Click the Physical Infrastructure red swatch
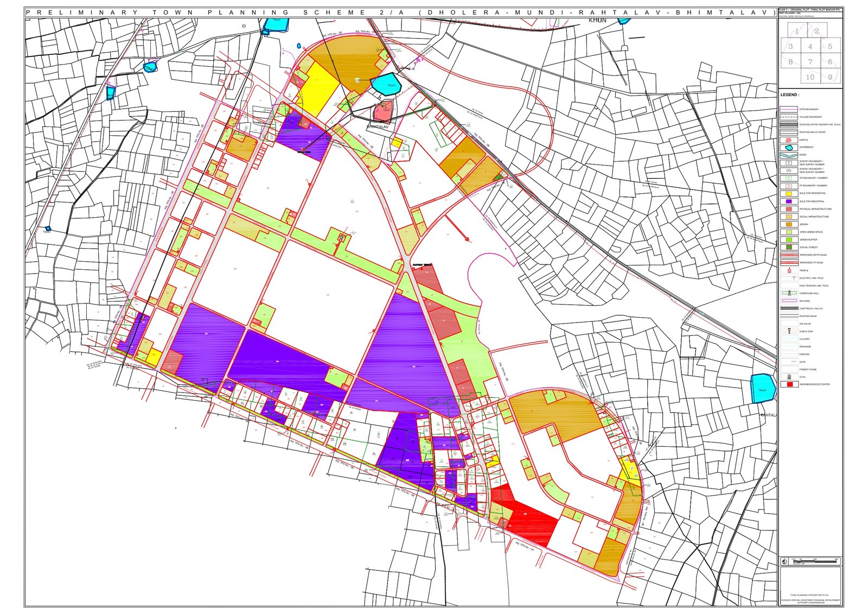The width and height of the screenshot is (868, 614). click(x=789, y=208)
